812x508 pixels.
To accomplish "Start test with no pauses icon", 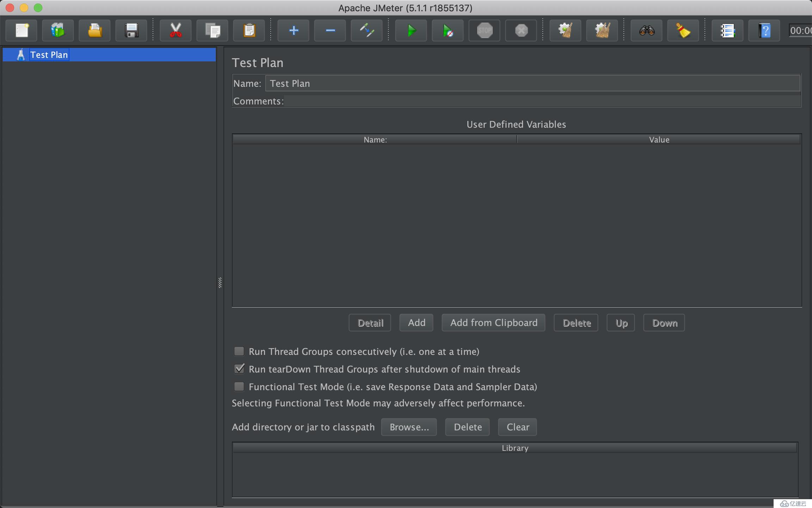I will pyautogui.click(x=448, y=31).
